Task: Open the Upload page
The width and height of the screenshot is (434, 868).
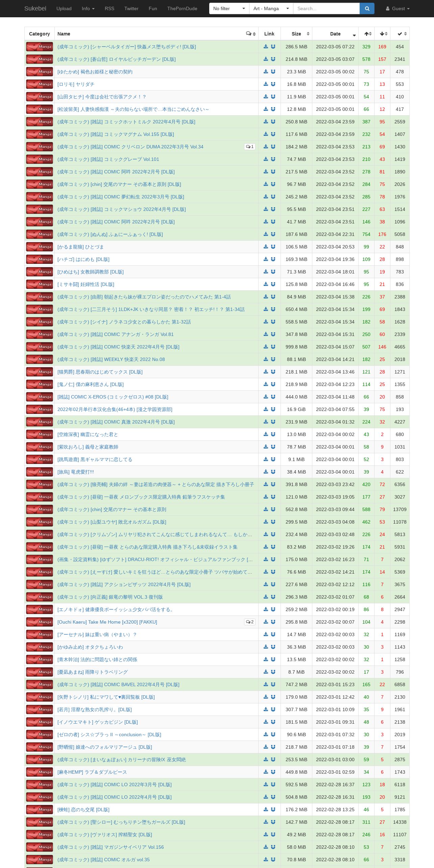Action: point(64,8)
